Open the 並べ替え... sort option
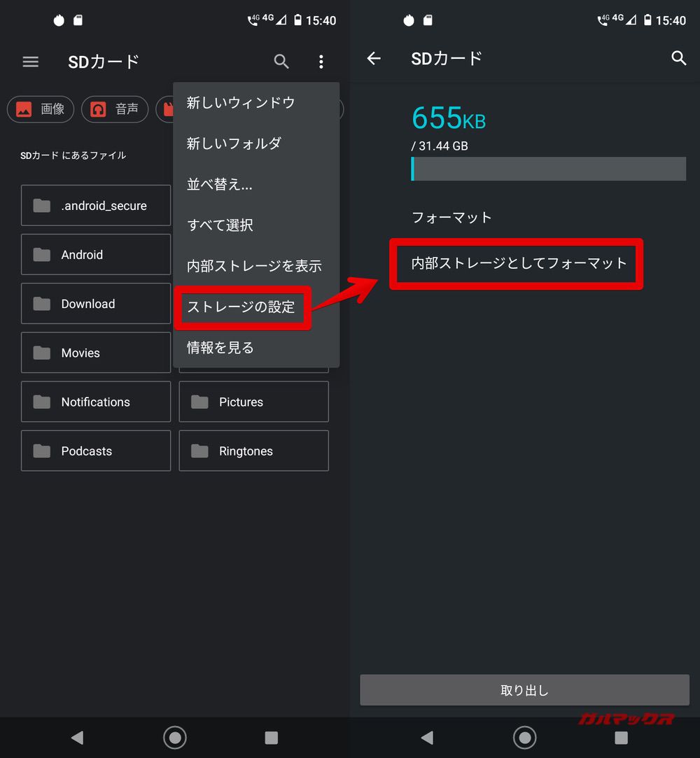The image size is (700, 758). tap(220, 184)
